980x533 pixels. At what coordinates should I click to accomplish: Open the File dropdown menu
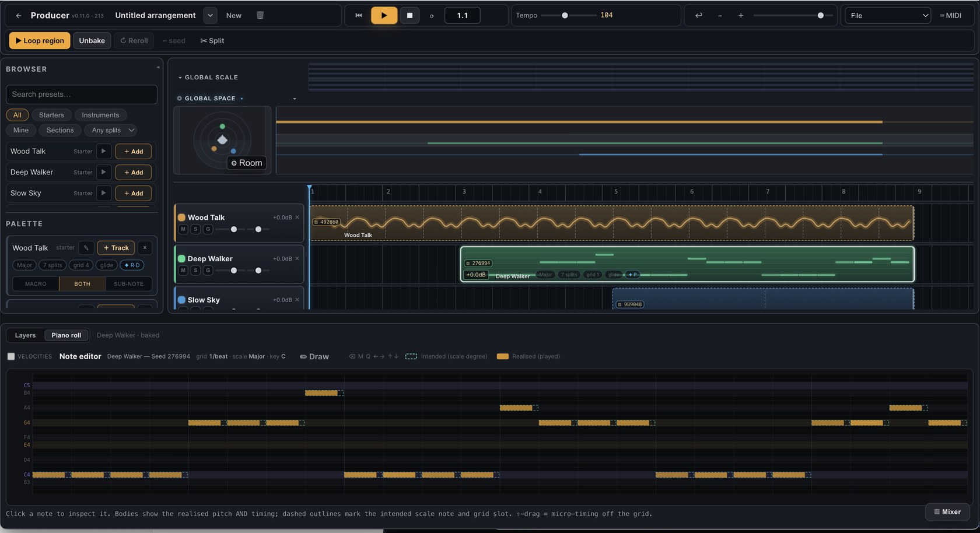[x=888, y=16]
